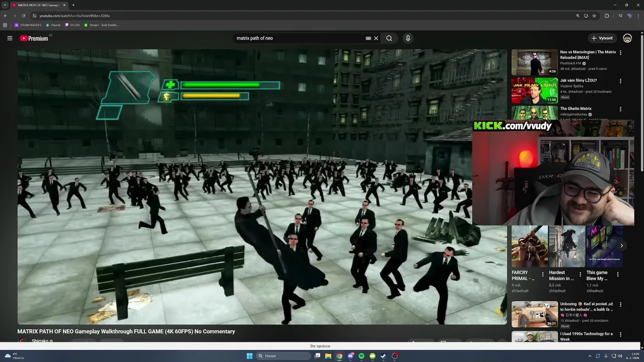Viewport: 644px width, 362px height.
Task: Go to YouTube Premium home logo
Action: pos(34,38)
